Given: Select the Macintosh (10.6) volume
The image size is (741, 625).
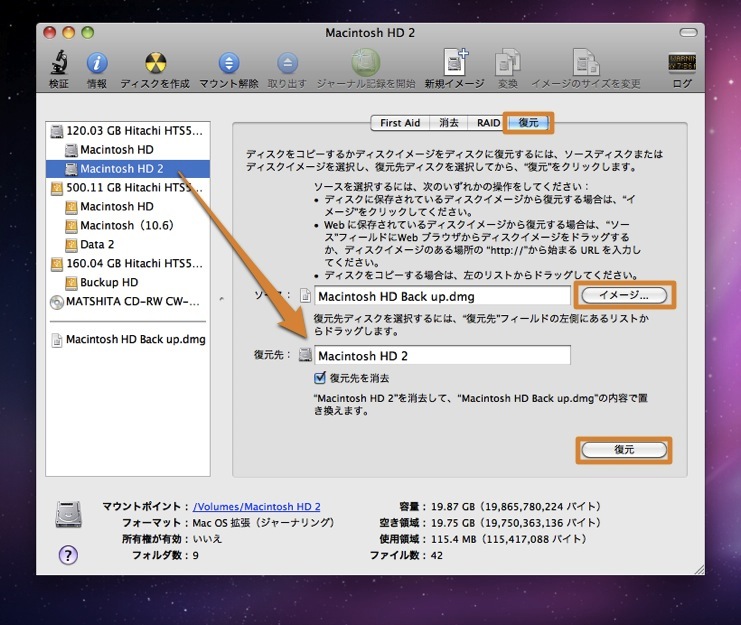Looking at the screenshot, I should 128,225.
